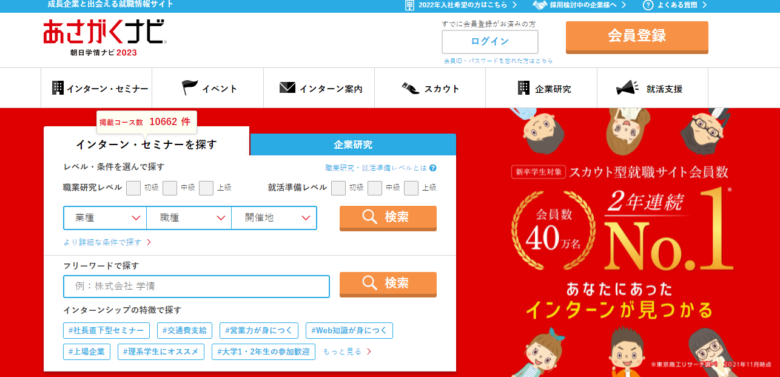Open the インターン案内 menu item
780x377 pixels.
click(319, 88)
